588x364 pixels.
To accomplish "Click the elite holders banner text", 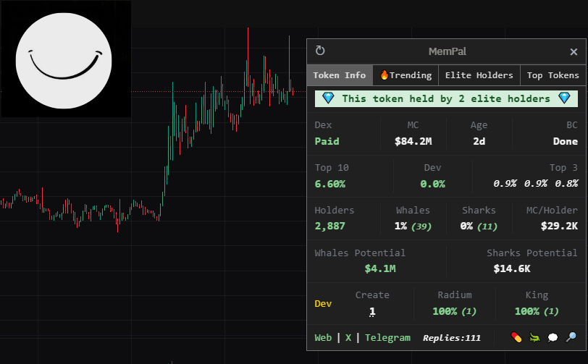I will 446,98.
